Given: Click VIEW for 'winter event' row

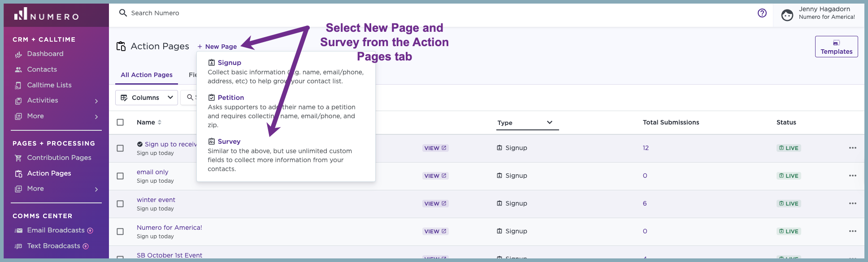Looking at the screenshot, I should [x=435, y=204].
